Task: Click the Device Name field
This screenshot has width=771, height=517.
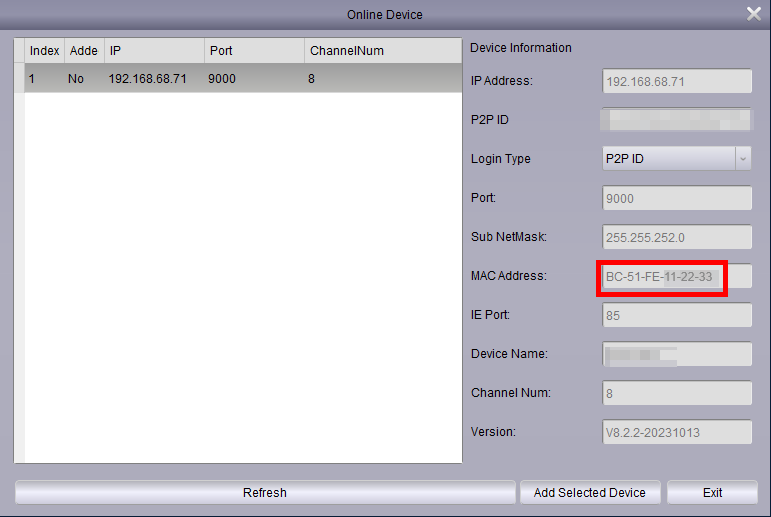Action: [x=677, y=354]
